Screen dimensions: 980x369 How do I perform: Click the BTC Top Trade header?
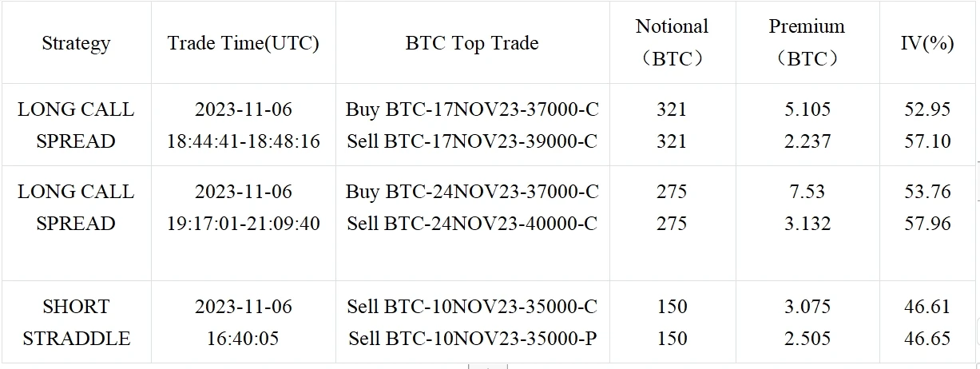(472, 43)
